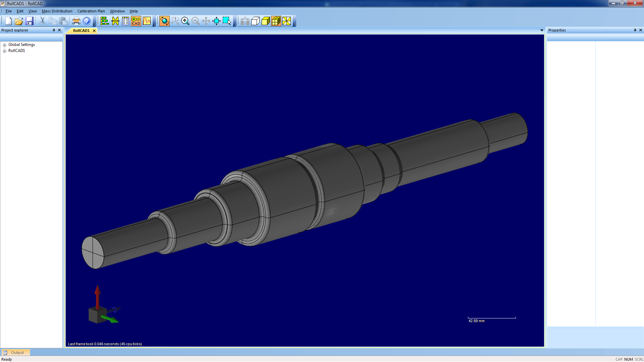Open the red waveform graph icon
644x362 pixels.
pyautogui.click(x=147, y=21)
